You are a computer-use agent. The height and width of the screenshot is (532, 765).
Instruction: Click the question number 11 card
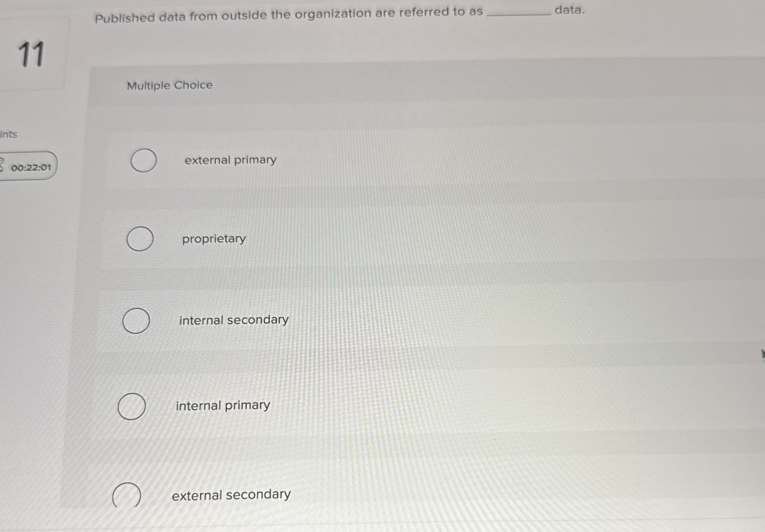pos(36,55)
